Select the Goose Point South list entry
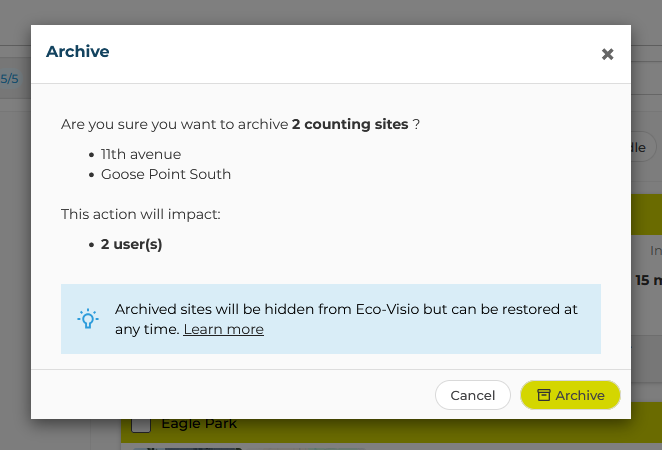 coord(166,174)
